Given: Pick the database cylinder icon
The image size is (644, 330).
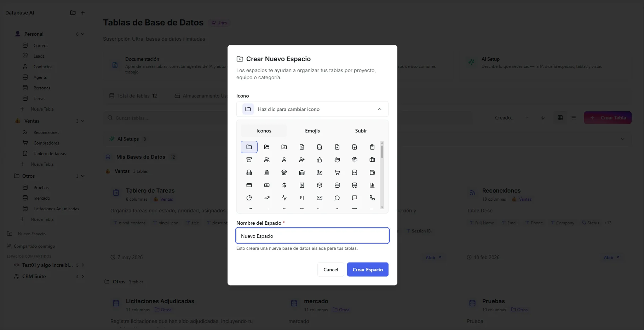Looking at the screenshot, I should point(337,185).
